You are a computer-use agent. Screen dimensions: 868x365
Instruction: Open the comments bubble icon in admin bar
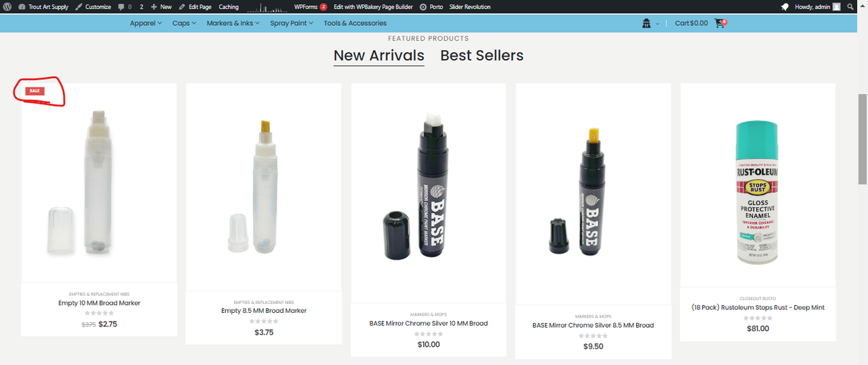point(121,7)
